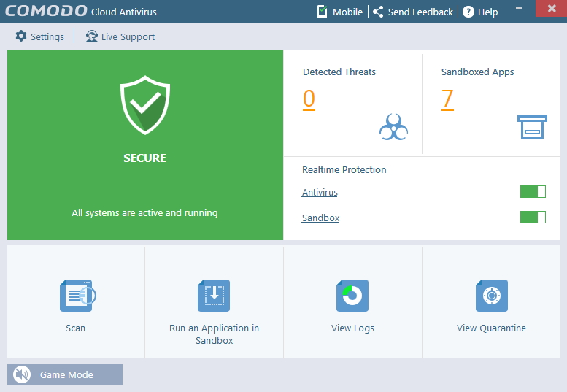
Task: Click the Live Support text label
Action: (x=128, y=37)
